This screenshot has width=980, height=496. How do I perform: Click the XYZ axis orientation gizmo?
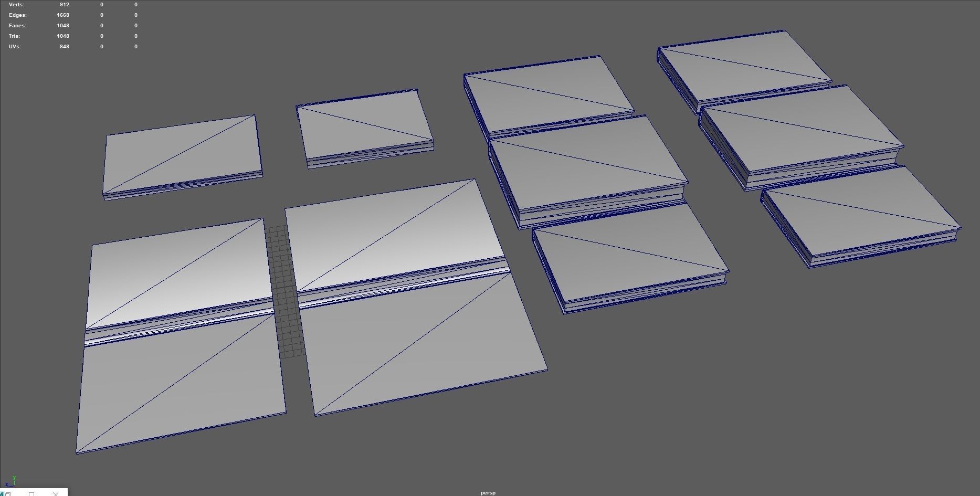click(x=11, y=481)
